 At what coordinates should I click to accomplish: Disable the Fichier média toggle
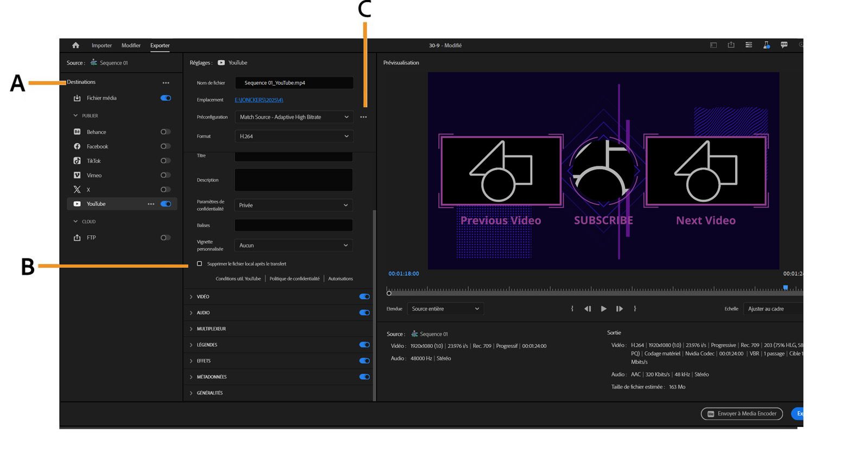pos(165,98)
